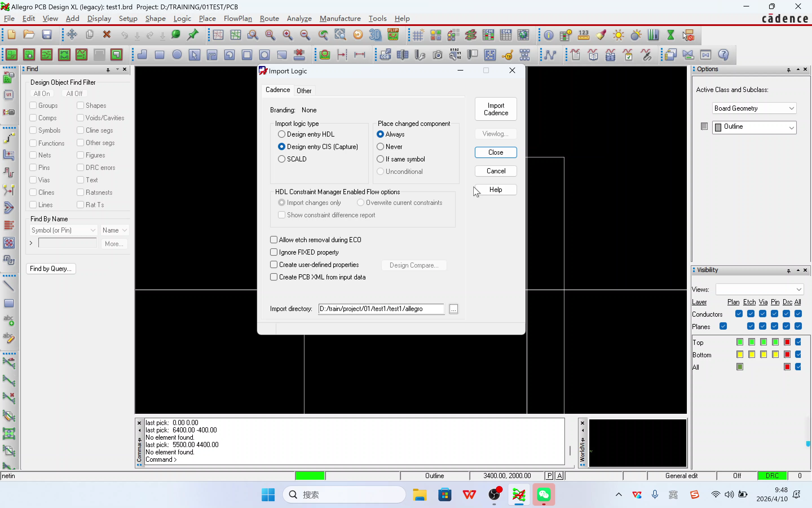The width and height of the screenshot is (812, 508).
Task: Select the shape Add Rectangle icon
Action: pyautogui.click(x=160, y=54)
